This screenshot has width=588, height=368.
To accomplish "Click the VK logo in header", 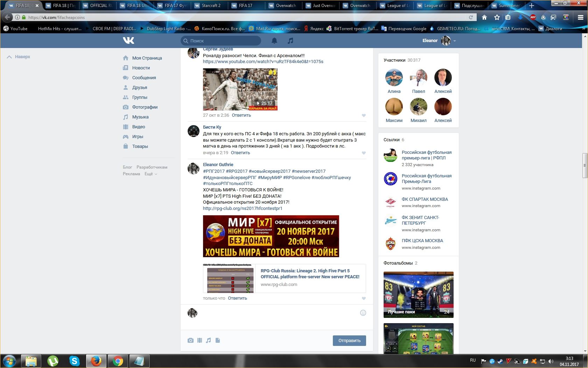I will (128, 41).
